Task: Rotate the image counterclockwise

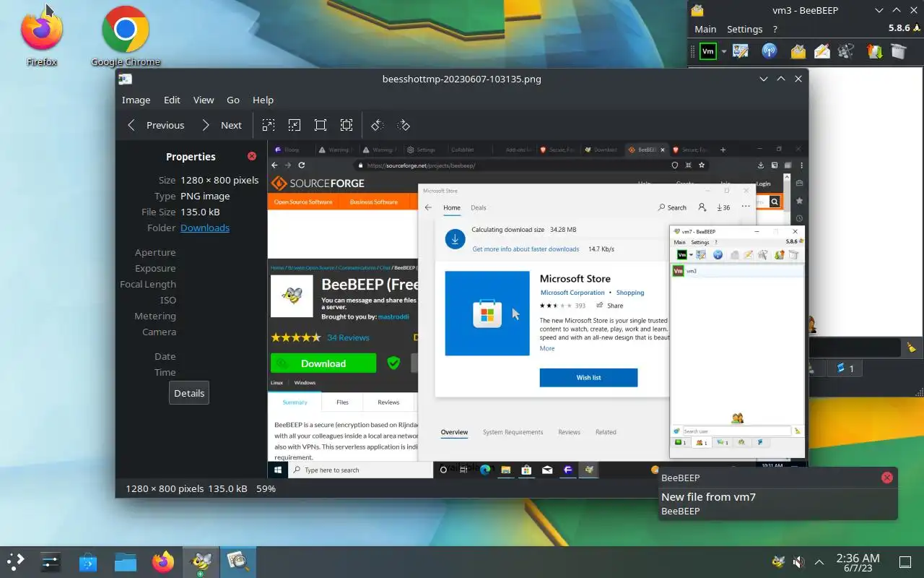Action: (377, 125)
